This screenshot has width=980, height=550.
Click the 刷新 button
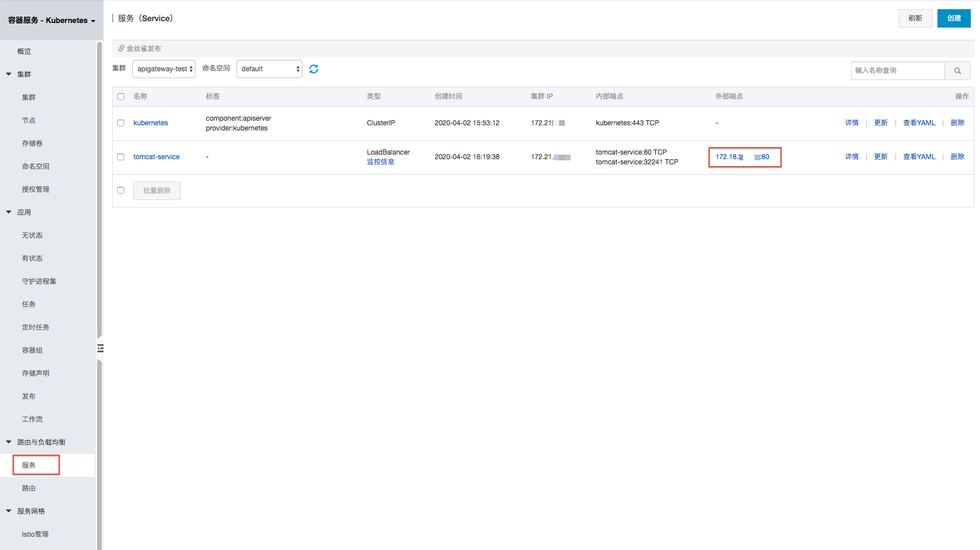point(915,18)
